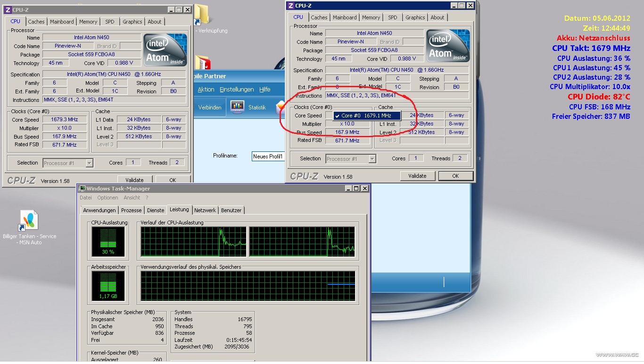Viewport: 644px width, 364px height.
Task: Click Intel Atom logo in left CPU-Z
Action: [x=165, y=50]
